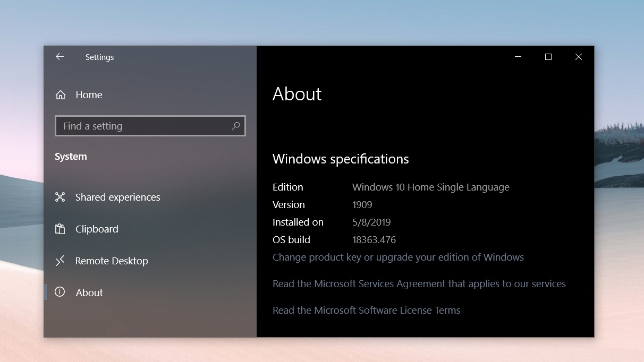Click the Remote Desktop icon

(60, 261)
